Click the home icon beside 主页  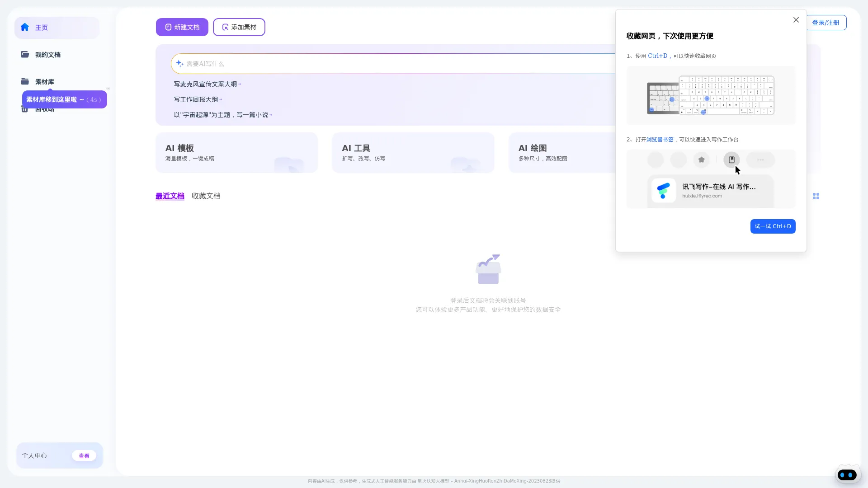coord(25,27)
